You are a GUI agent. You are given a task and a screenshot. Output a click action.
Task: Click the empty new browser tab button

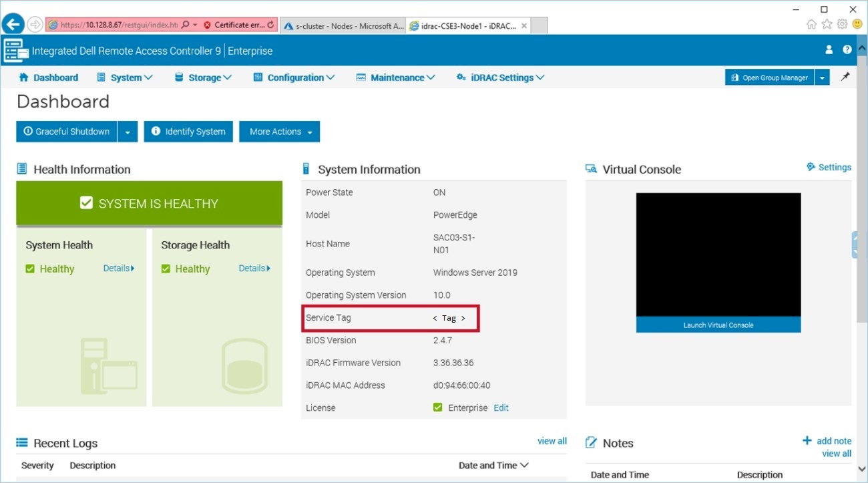[540, 26]
